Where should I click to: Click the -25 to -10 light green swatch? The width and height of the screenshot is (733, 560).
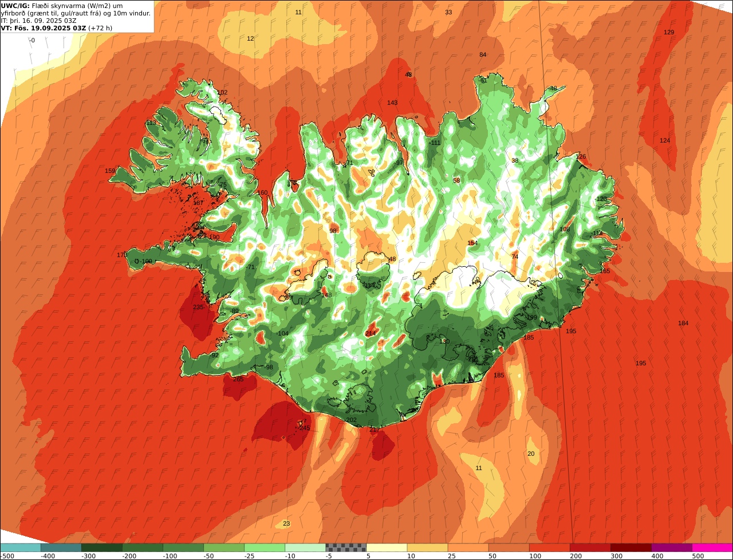265,547
